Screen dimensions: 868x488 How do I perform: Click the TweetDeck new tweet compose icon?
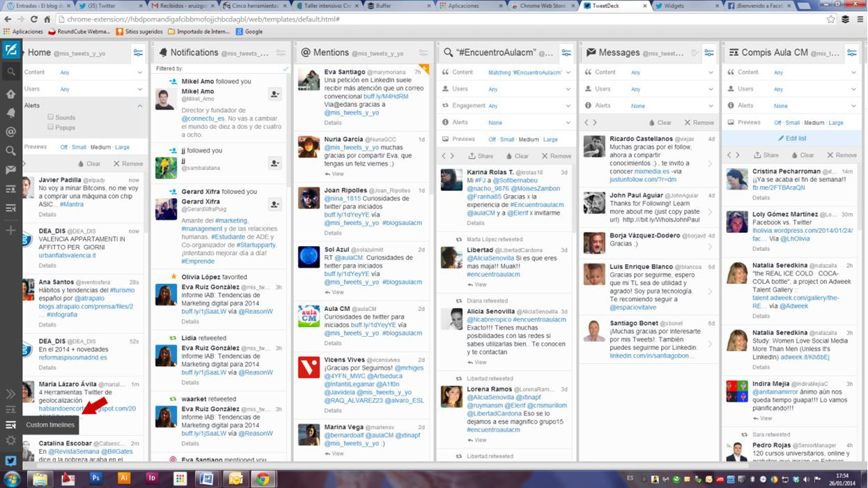pos(11,50)
